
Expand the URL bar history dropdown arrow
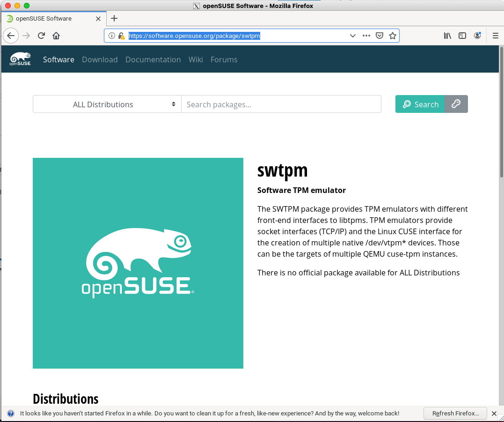pos(352,36)
